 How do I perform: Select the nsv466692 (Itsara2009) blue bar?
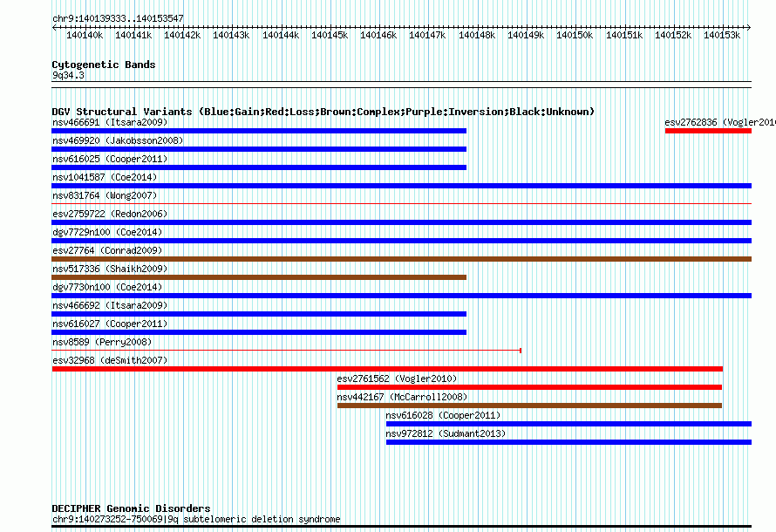tap(259, 314)
